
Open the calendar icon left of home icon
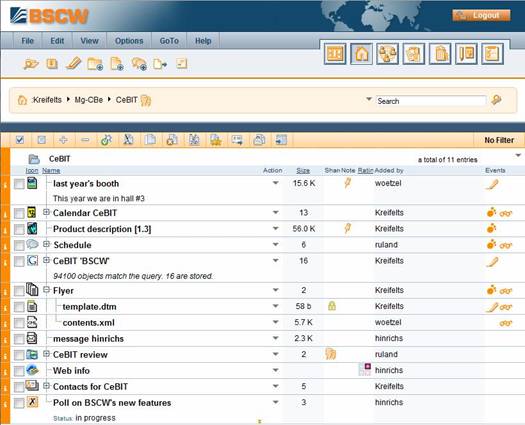click(335, 54)
